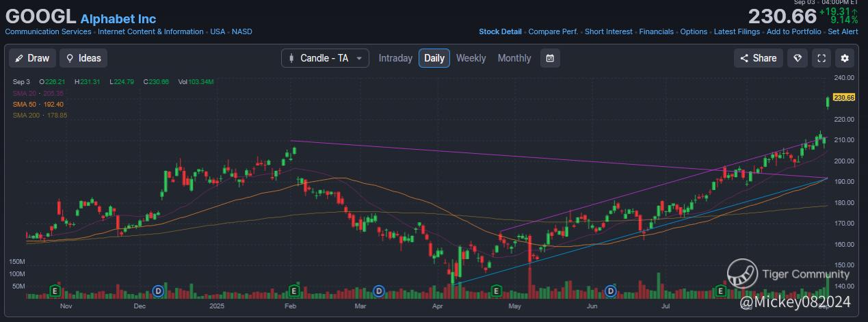868x322 pixels.
Task: Click the 9.14% percent change value
Action: (844, 21)
